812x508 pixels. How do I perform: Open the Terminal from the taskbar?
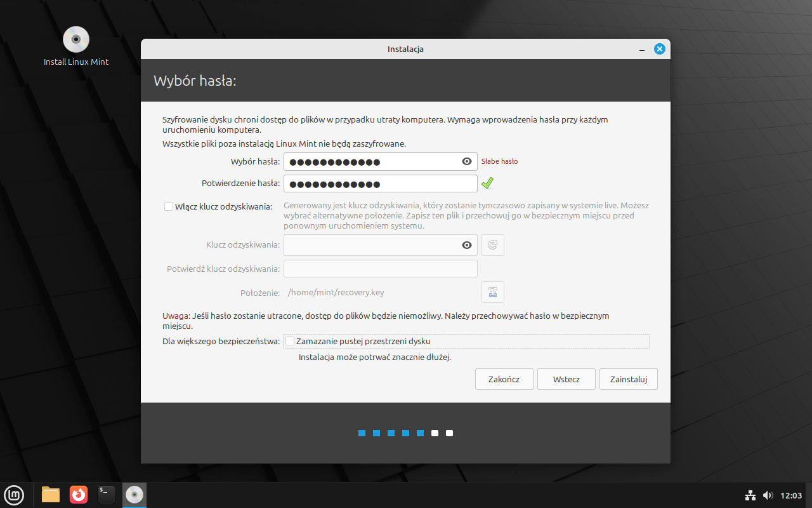107,495
